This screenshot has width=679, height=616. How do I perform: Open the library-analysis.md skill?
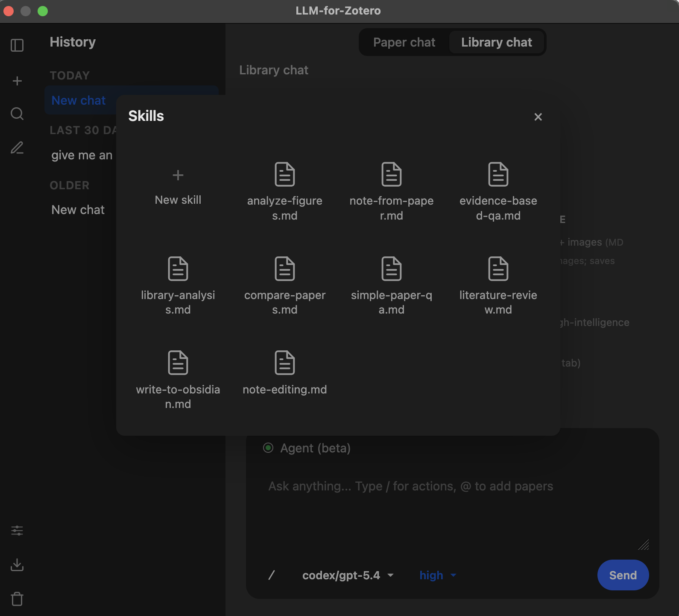click(x=178, y=286)
